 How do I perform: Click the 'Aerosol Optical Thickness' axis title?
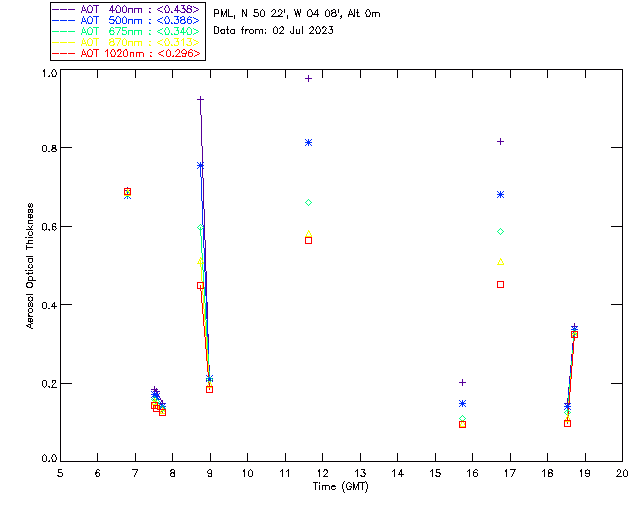click(x=30, y=266)
